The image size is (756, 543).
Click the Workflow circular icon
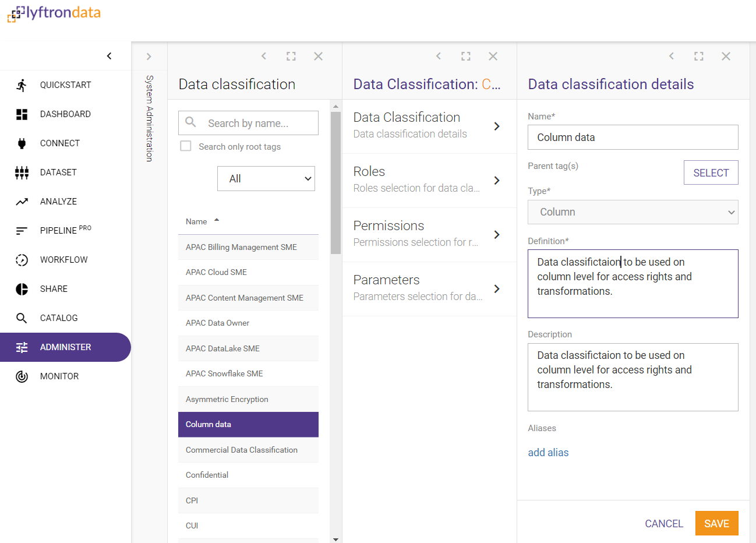[22, 260]
